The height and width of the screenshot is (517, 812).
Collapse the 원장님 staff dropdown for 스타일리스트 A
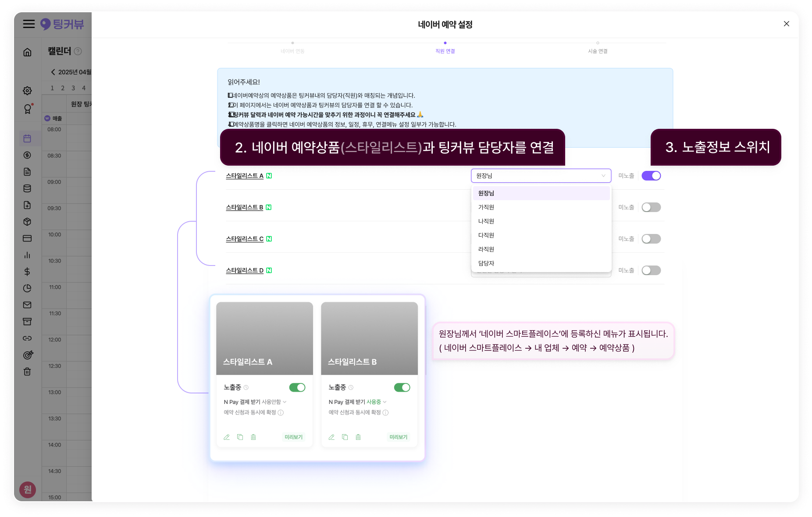click(541, 176)
